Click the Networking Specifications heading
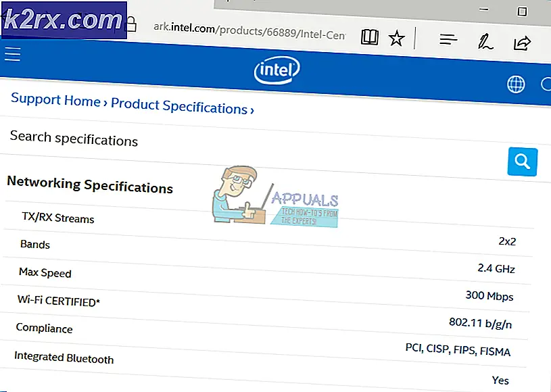551x392 pixels. (90, 185)
